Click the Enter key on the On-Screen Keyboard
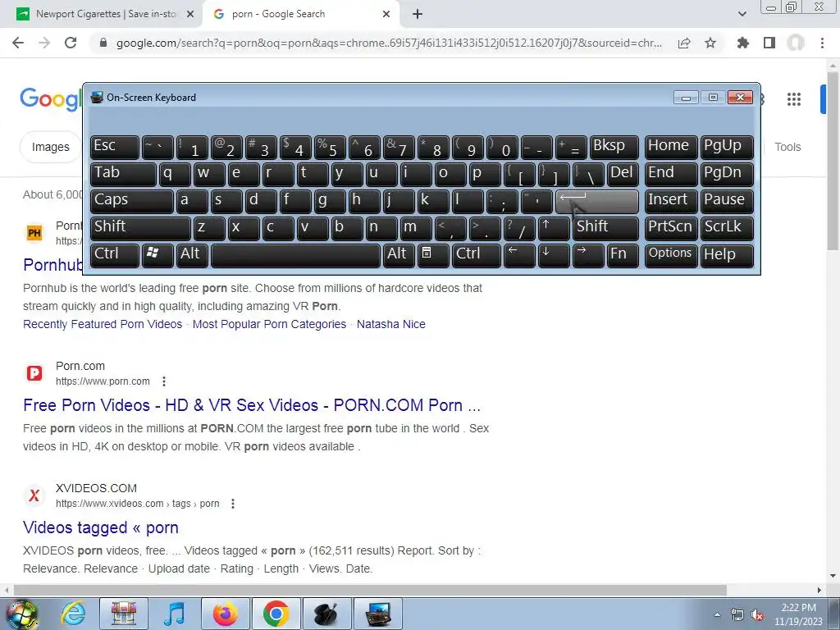 [597, 202]
